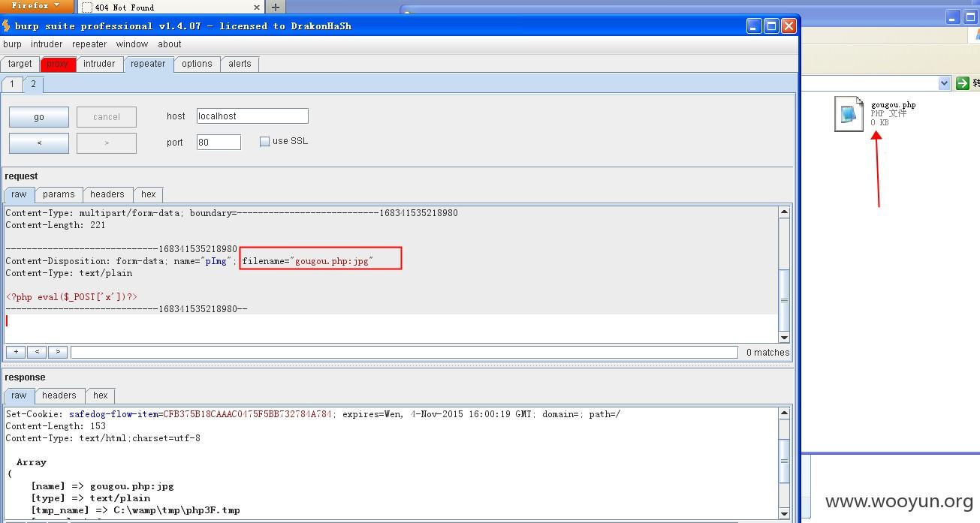980x523 pixels.
Task: Switch to the alerts tab
Action: coord(240,64)
